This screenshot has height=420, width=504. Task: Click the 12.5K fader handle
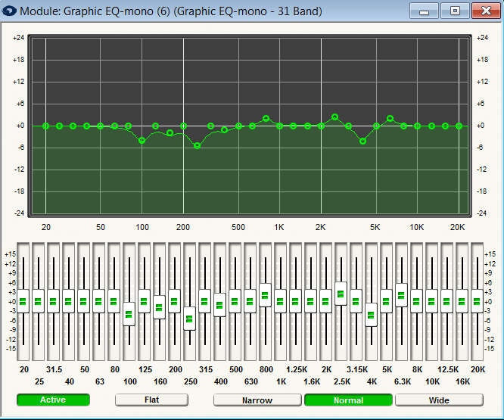(446, 301)
